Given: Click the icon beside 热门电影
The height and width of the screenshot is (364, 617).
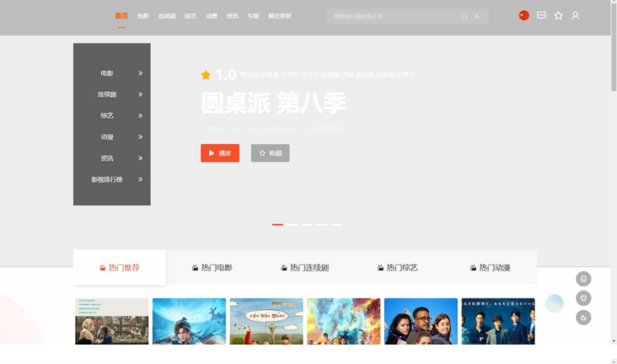Looking at the screenshot, I should (195, 268).
